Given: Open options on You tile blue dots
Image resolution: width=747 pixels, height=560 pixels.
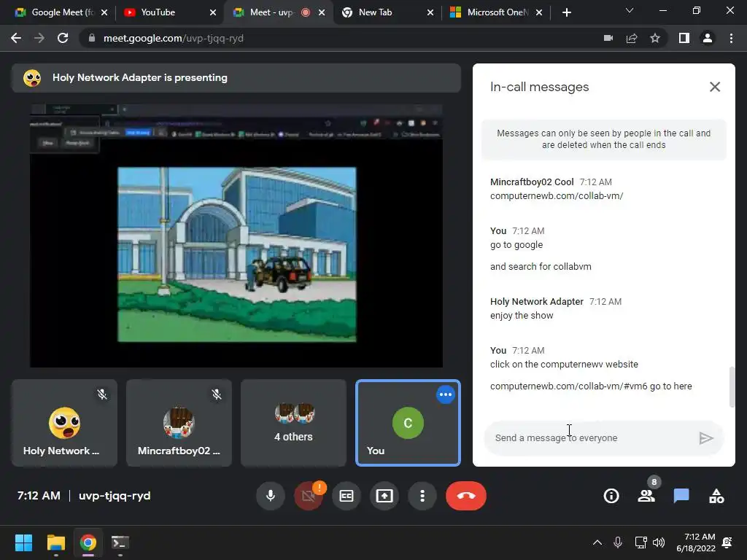Looking at the screenshot, I should [446, 394].
